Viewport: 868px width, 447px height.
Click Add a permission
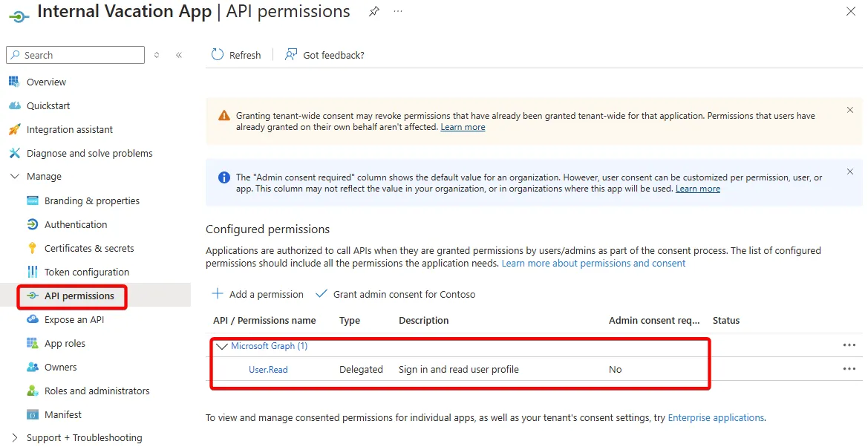258,294
